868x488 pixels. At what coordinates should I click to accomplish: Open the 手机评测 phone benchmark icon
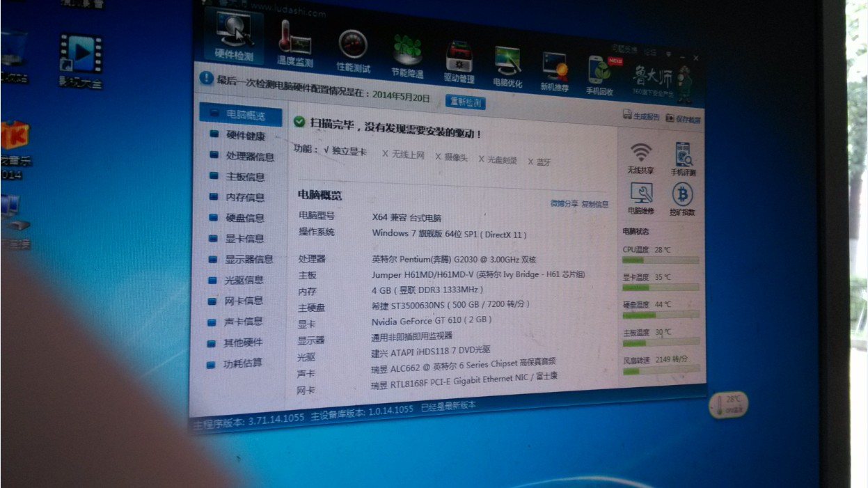(683, 159)
